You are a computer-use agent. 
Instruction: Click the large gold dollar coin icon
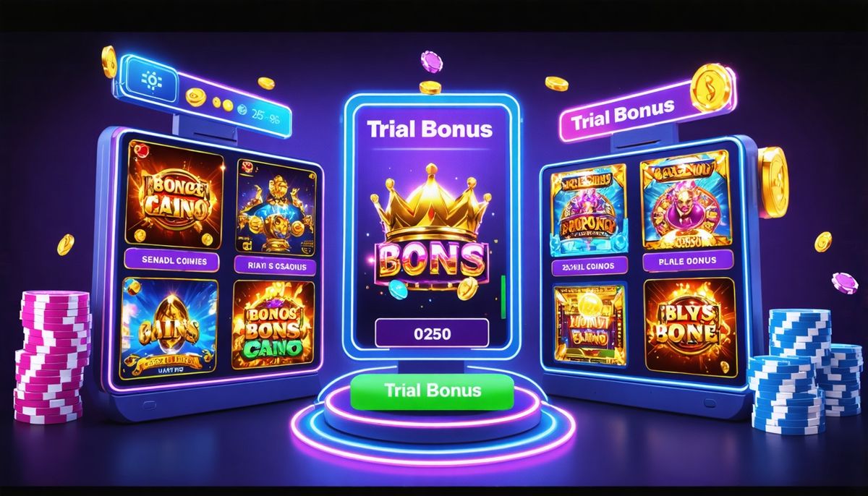[712, 87]
